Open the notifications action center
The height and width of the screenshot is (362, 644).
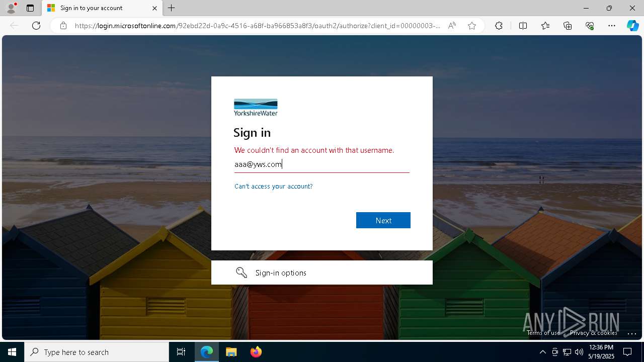pyautogui.click(x=627, y=352)
